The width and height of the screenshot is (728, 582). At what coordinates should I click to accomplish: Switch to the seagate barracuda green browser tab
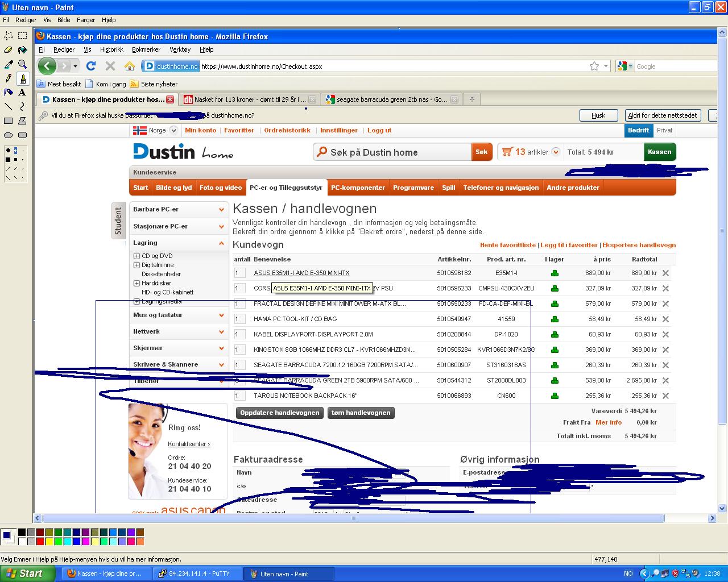click(391, 99)
